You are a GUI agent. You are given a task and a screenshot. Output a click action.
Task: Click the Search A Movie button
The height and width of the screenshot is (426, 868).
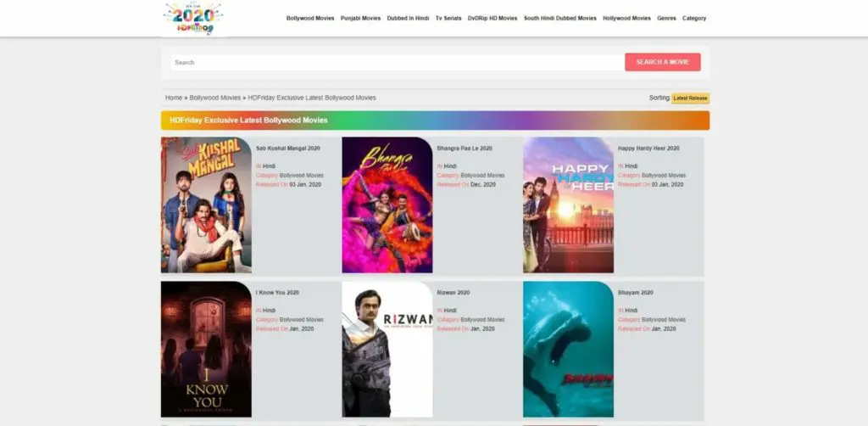(x=663, y=62)
